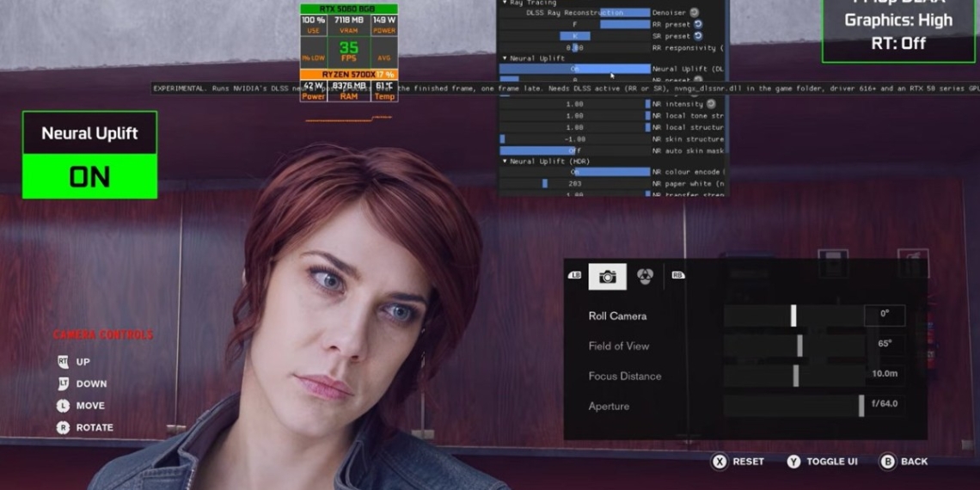Click the L stick icon next to MOVE
Screen dimensions: 980x490
pos(63,406)
